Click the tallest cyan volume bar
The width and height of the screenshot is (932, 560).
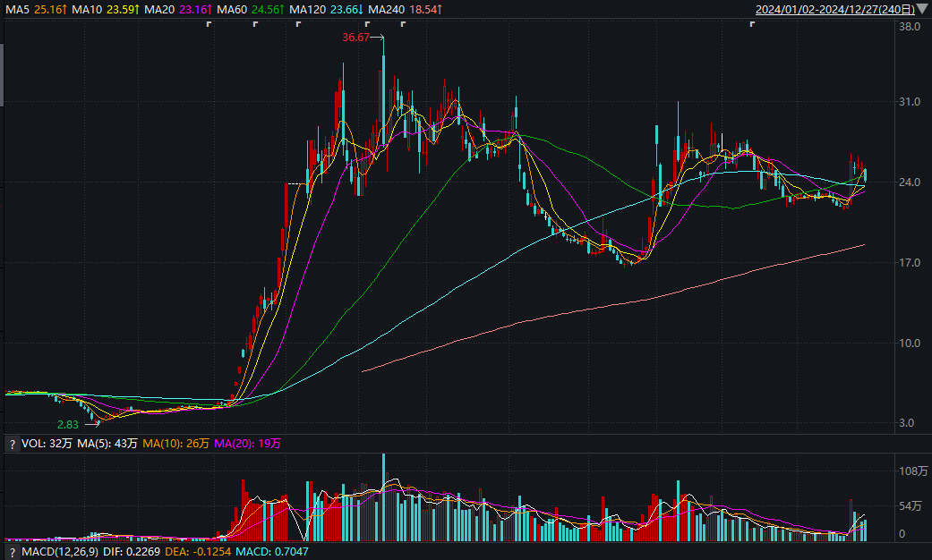point(383,497)
